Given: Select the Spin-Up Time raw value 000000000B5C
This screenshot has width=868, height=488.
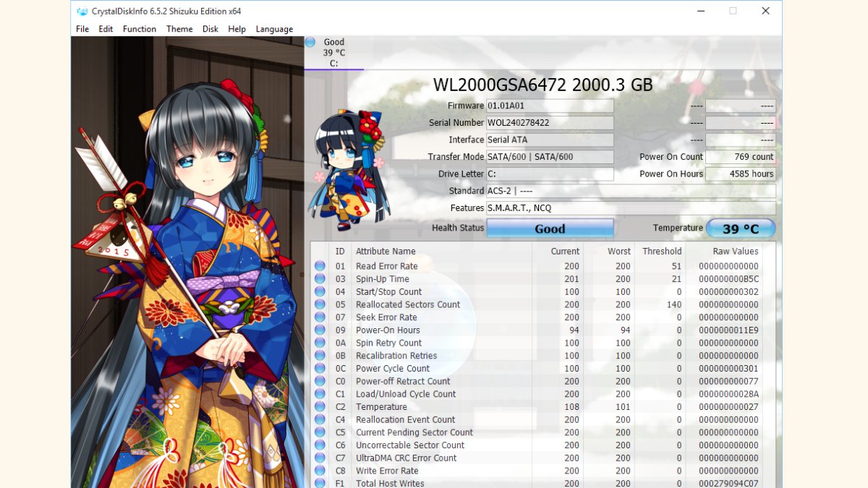Looking at the screenshot, I should (728, 279).
